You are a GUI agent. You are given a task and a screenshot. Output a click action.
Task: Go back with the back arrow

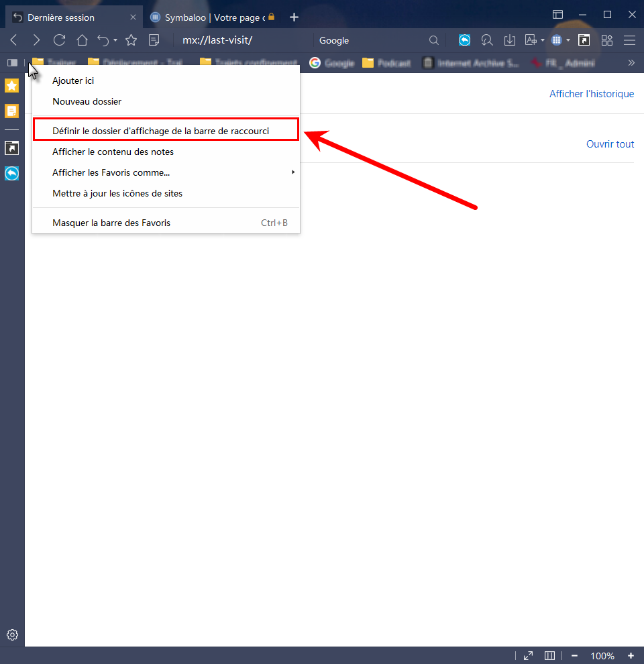tap(14, 40)
